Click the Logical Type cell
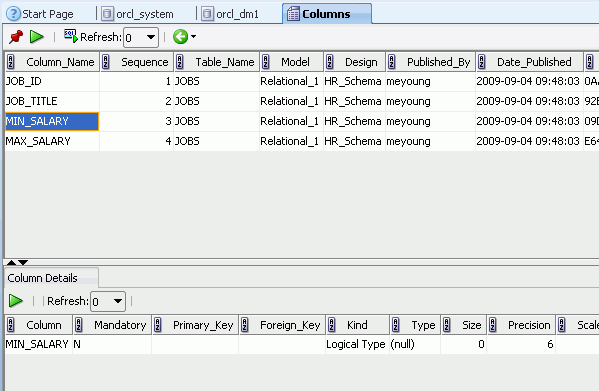 point(356,344)
